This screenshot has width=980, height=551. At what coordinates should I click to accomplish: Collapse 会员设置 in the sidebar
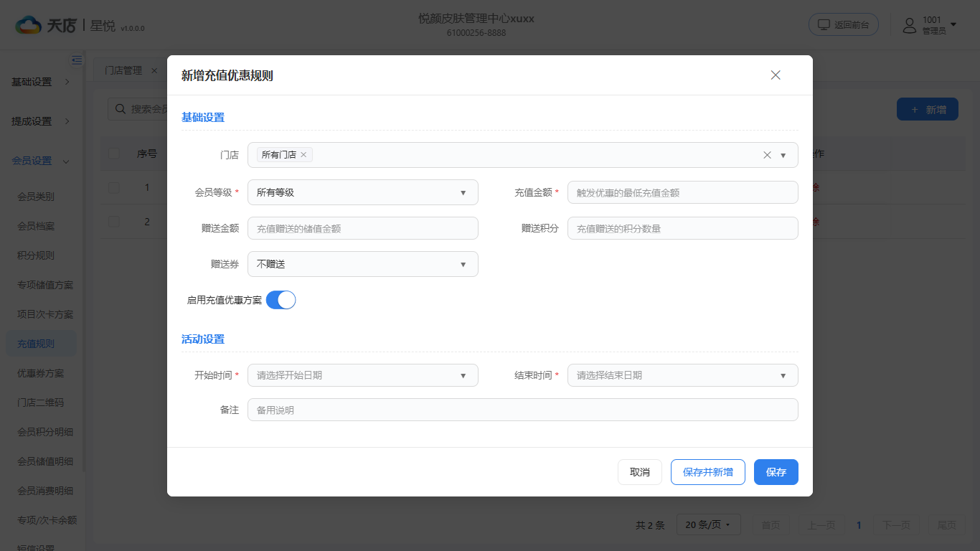[42, 161]
